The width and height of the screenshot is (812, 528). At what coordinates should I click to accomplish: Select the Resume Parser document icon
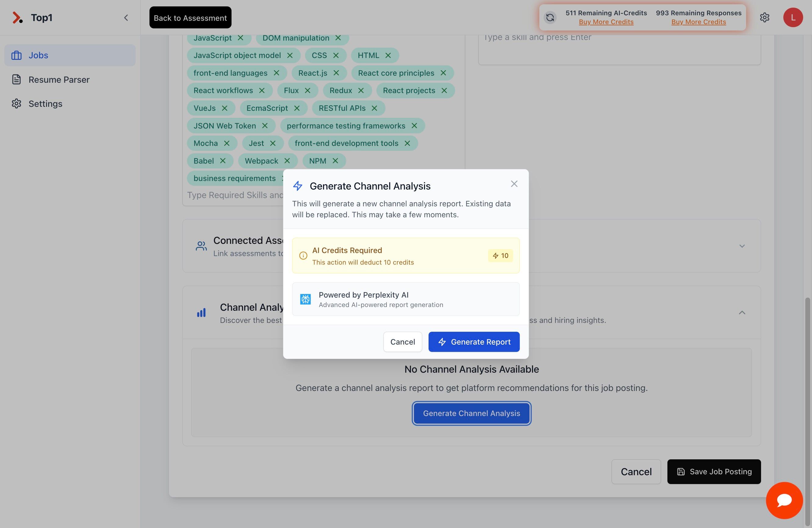(x=16, y=79)
